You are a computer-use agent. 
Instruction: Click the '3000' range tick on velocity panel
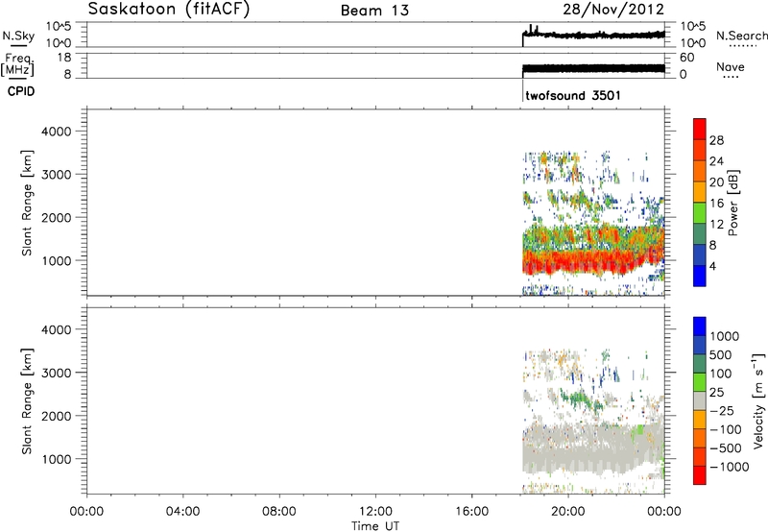(x=57, y=373)
